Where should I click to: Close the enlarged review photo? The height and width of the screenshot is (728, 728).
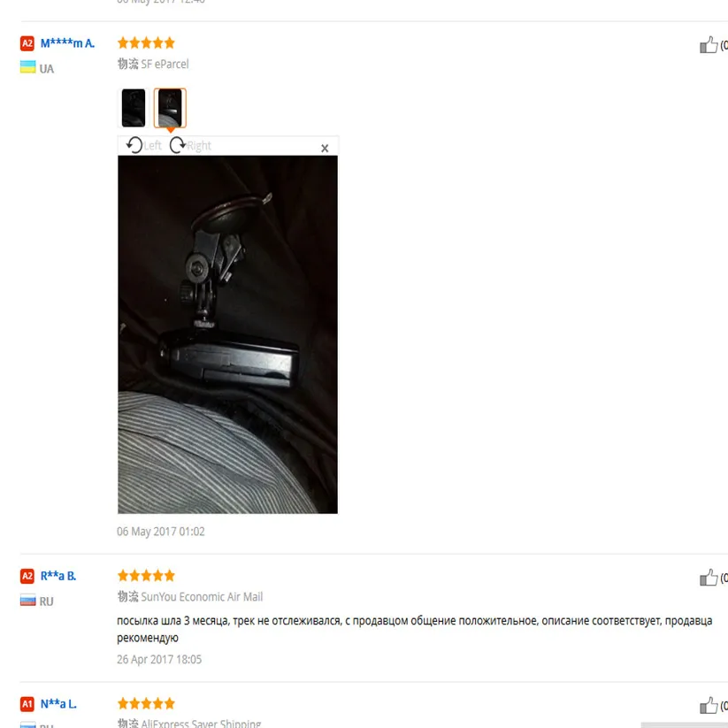[325, 148]
